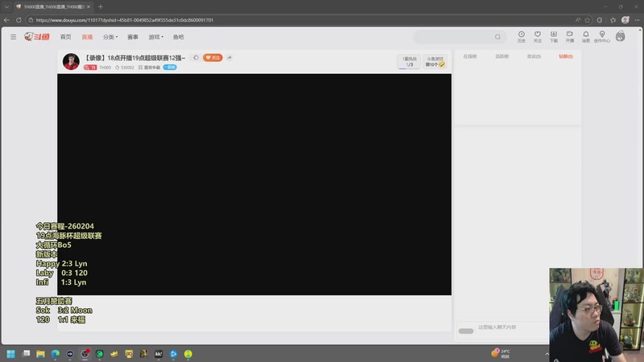Open the tab search chevron

coord(6,6)
